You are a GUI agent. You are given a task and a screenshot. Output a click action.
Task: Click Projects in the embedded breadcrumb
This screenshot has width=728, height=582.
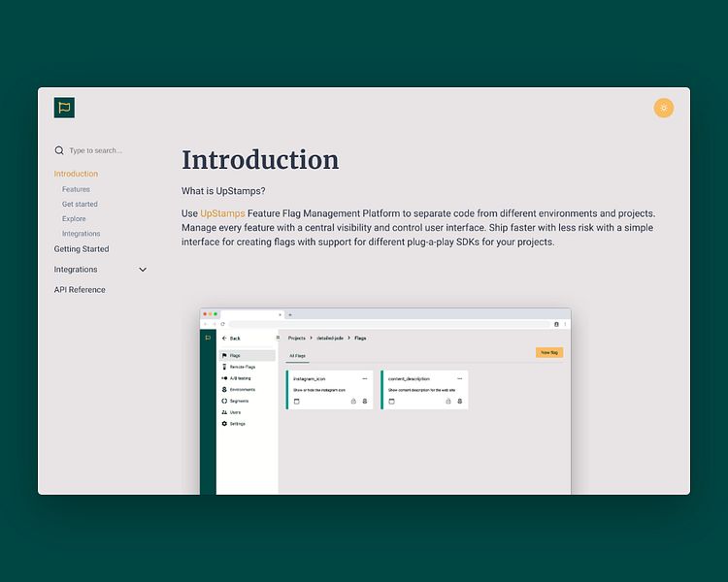coord(297,338)
